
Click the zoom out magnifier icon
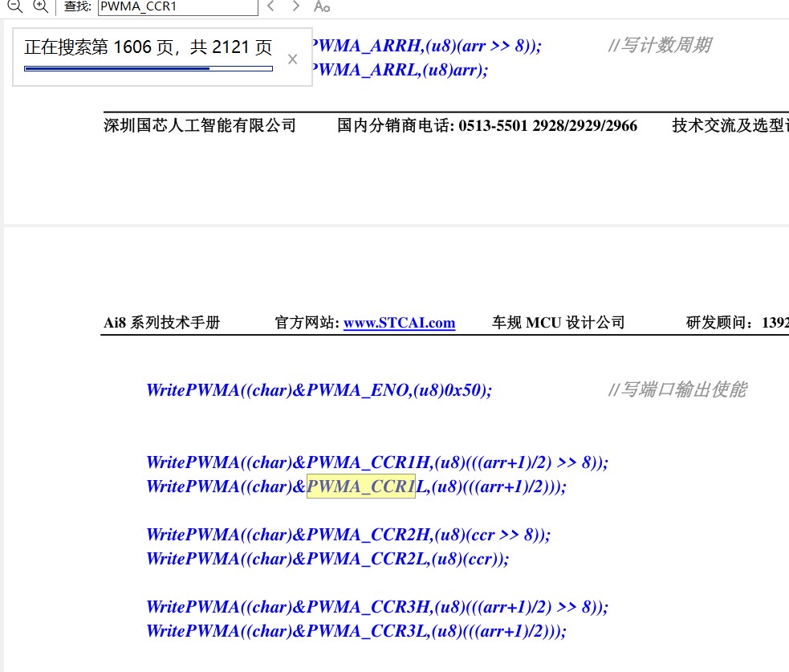[14, 6]
